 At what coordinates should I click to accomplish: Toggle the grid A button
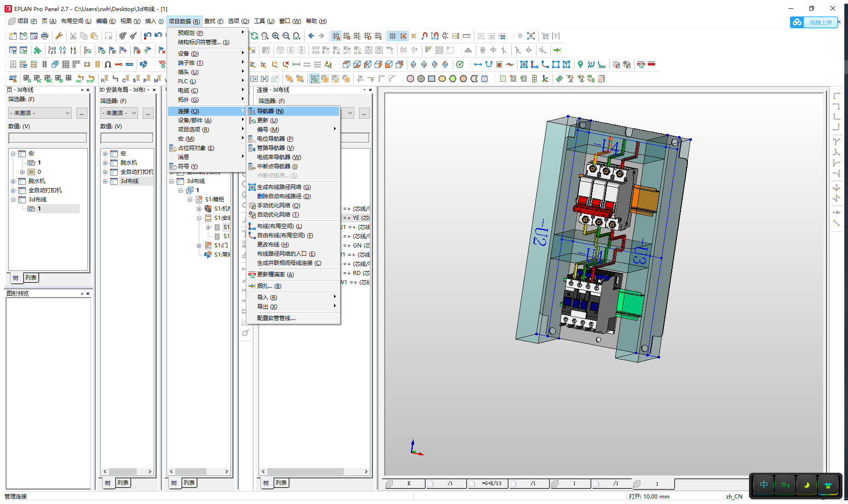336,36
